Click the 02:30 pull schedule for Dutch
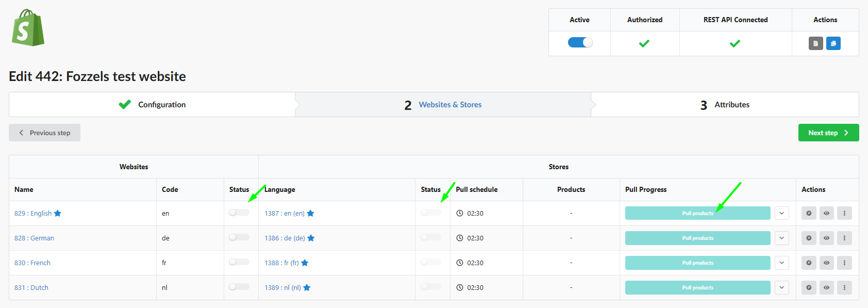The image size is (868, 308). [475, 287]
